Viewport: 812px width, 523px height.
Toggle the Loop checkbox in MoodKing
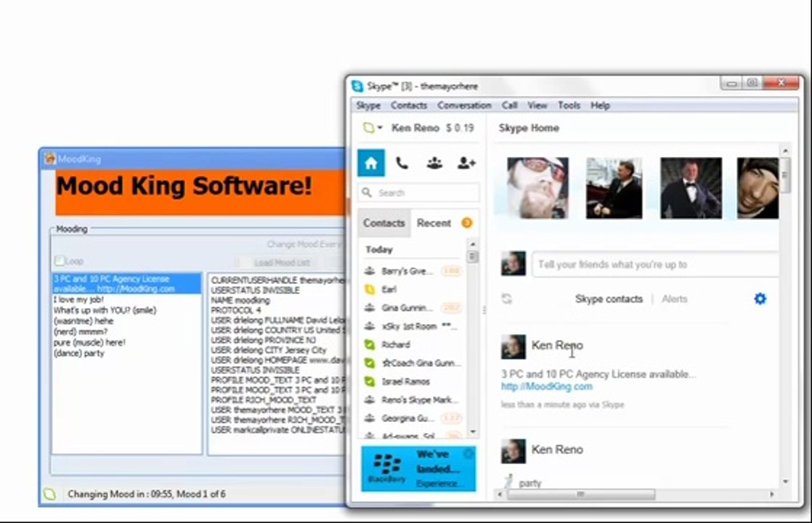60,261
